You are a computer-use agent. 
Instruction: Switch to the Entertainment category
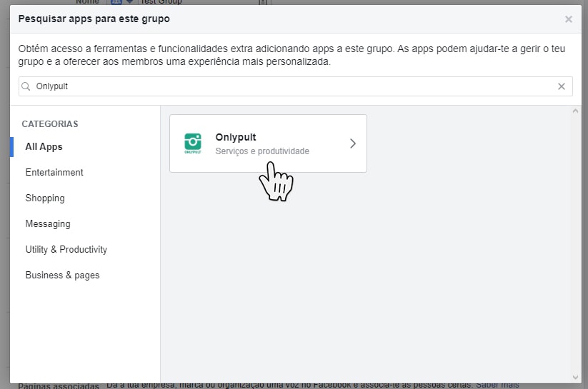[x=54, y=172]
